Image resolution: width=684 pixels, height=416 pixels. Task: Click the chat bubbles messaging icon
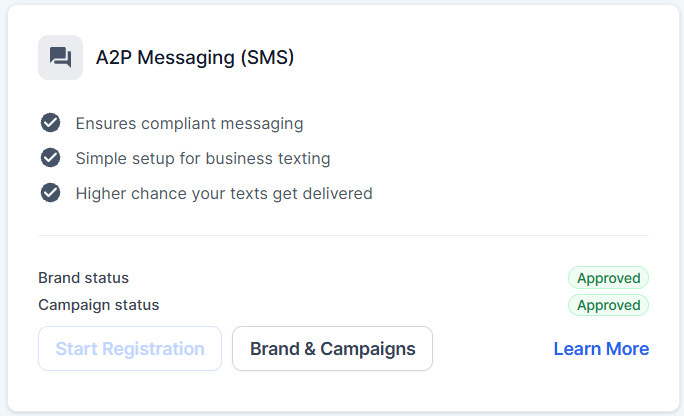[x=60, y=57]
